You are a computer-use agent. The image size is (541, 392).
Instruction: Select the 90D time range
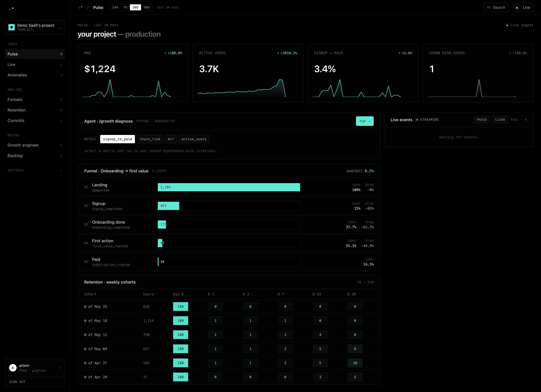147,7
